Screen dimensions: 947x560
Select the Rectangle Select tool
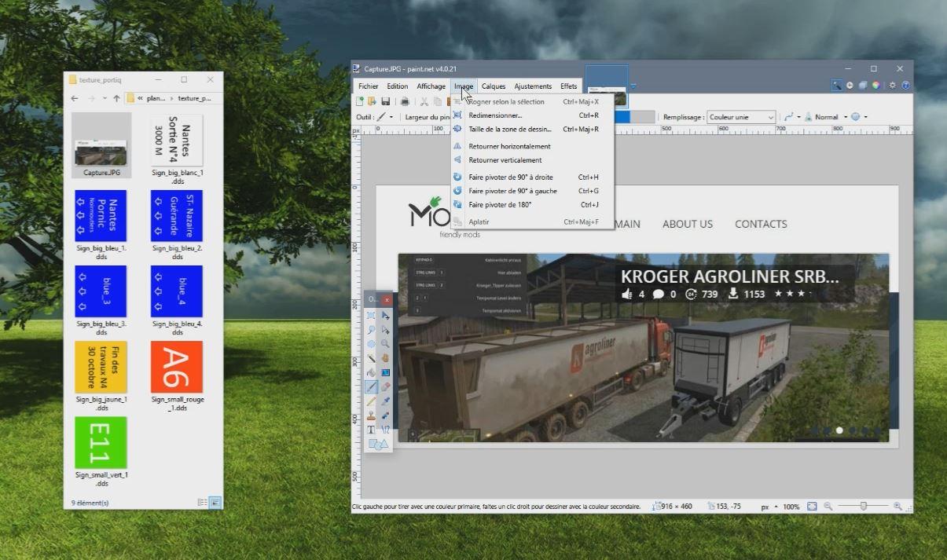coord(371,315)
